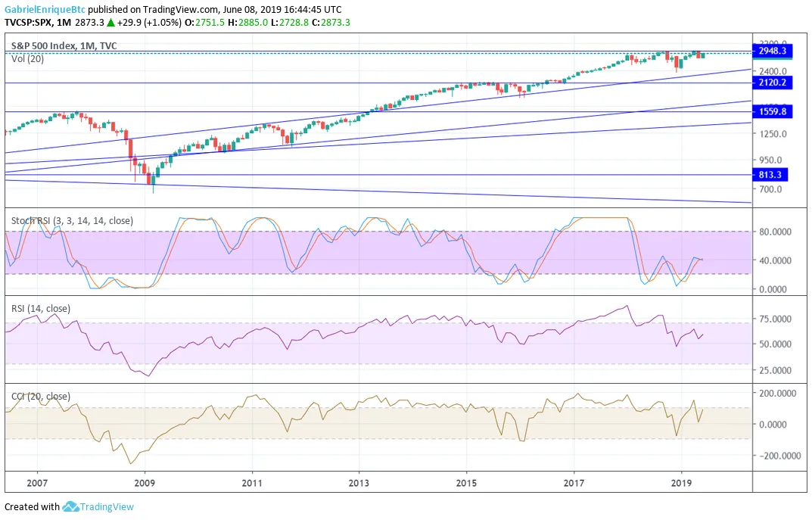Viewport: 812px width, 520px height.
Task: Click the close value C:2873.3 in the header
Action: [331, 23]
